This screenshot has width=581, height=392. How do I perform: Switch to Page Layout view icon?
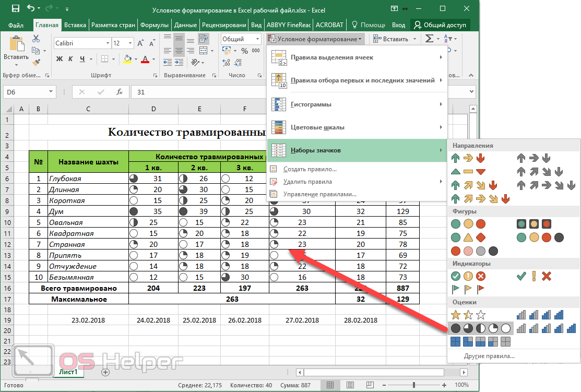point(350,385)
